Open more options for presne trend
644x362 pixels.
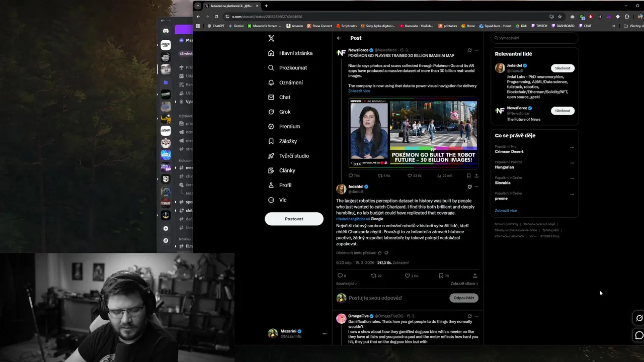pyautogui.click(x=572, y=194)
